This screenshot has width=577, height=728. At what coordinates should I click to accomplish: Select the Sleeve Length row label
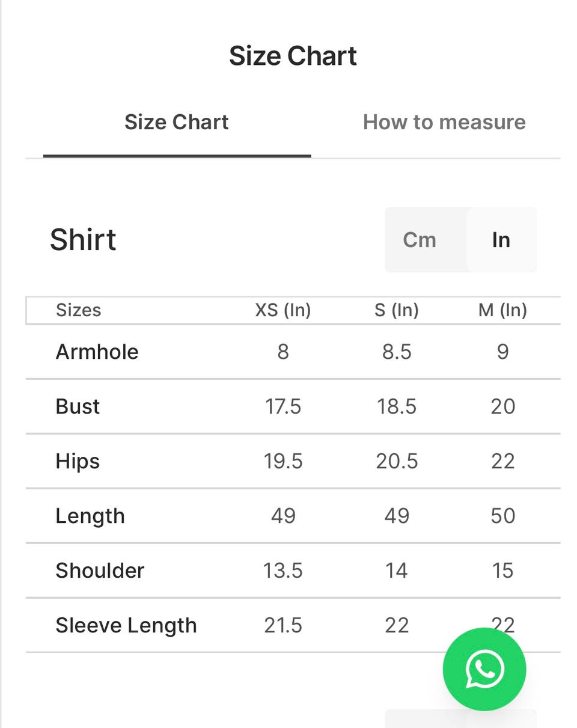(x=126, y=625)
